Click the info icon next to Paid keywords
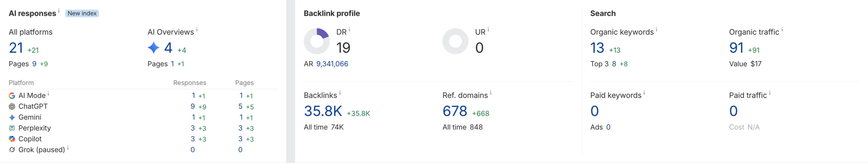 pos(644,93)
